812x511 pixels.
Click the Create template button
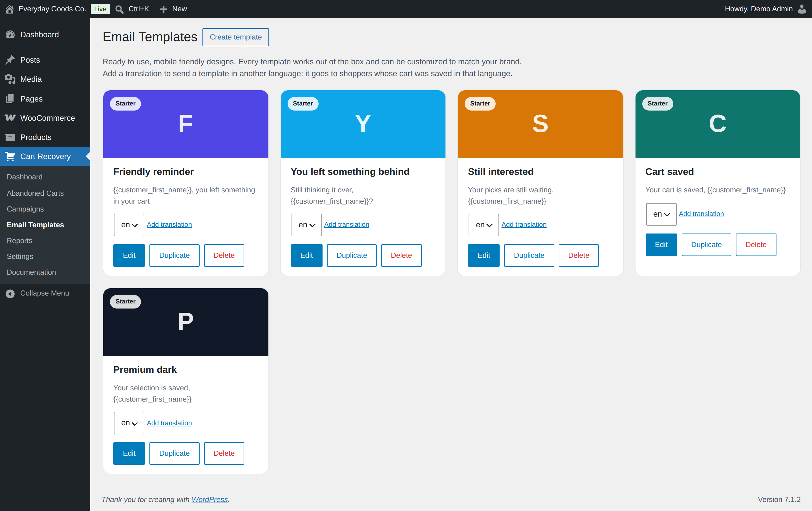coord(235,37)
